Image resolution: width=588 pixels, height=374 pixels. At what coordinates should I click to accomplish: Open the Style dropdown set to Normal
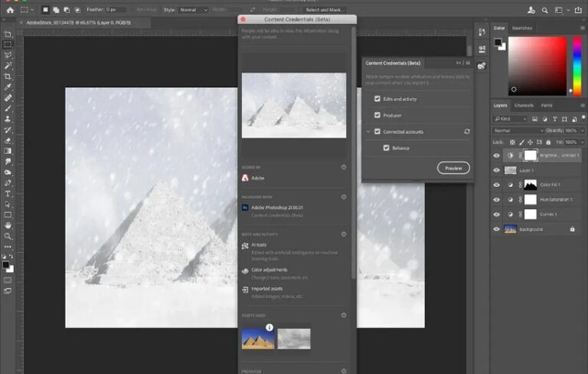click(193, 10)
